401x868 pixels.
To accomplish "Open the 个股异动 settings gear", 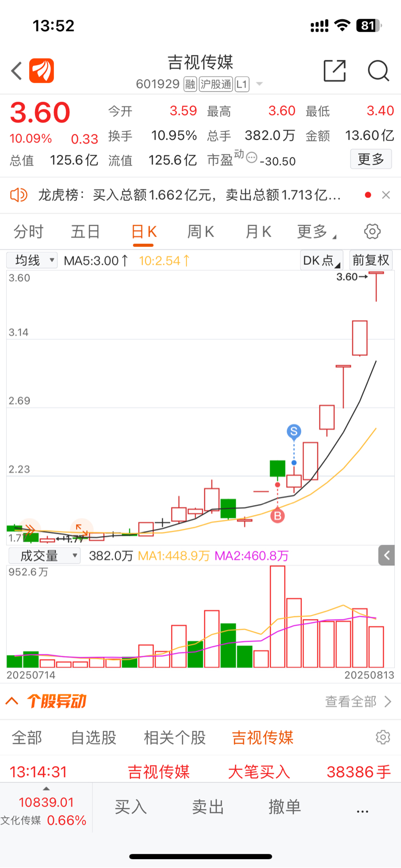I will [383, 737].
